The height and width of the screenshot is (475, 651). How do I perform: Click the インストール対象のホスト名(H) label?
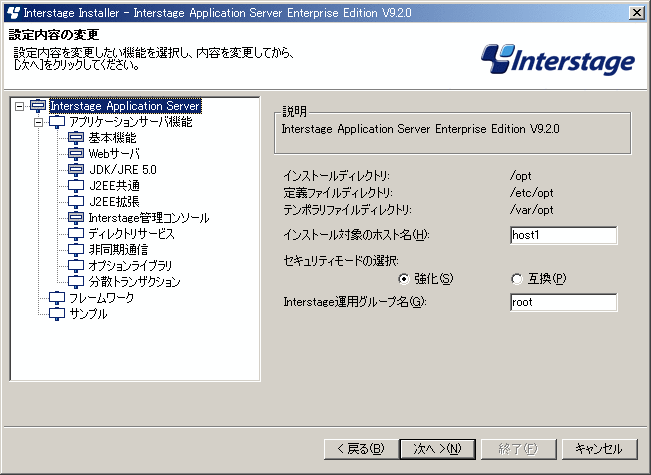coord(356,235)
